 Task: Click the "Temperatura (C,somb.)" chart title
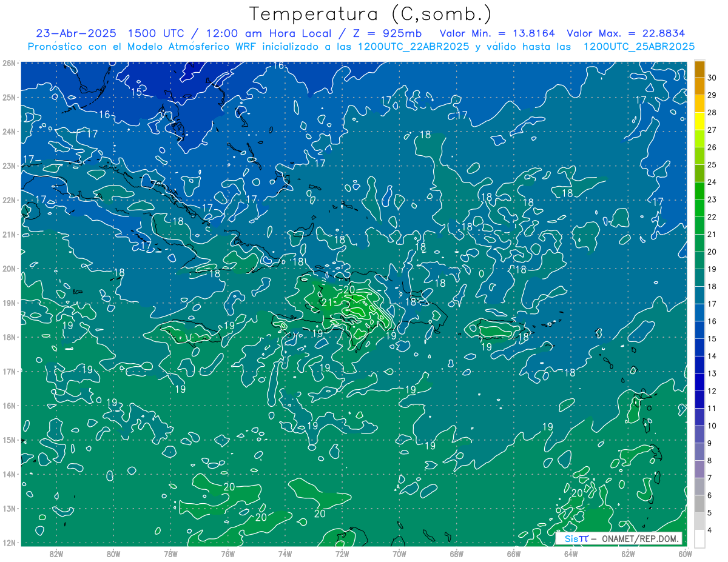(370, 15)
